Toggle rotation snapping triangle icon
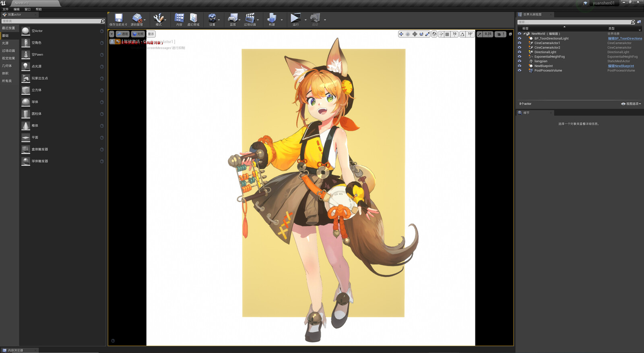The width and height of the screenshot is (644, 353). (462, 34)
